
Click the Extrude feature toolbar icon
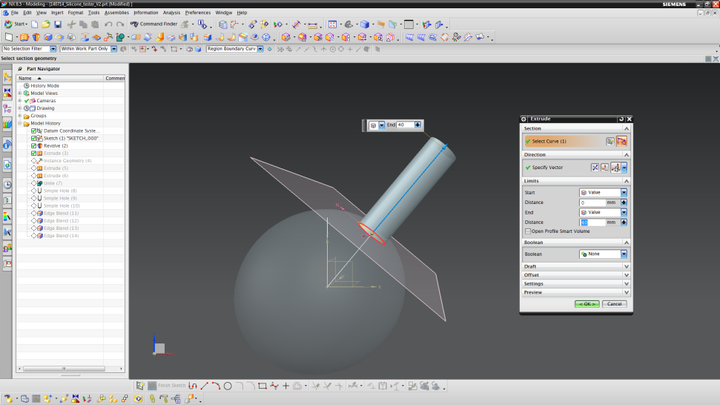[x=24, y=37]
